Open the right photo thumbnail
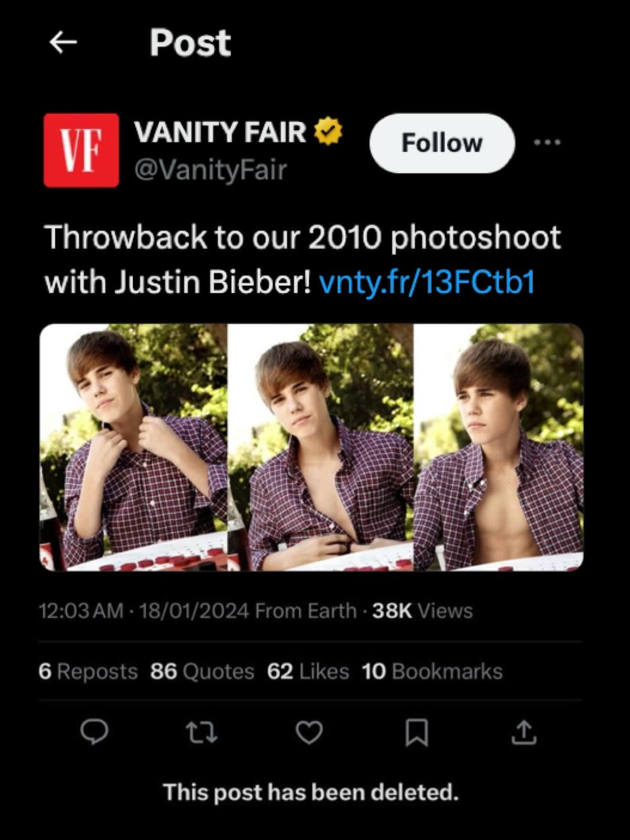 point(499,447)
